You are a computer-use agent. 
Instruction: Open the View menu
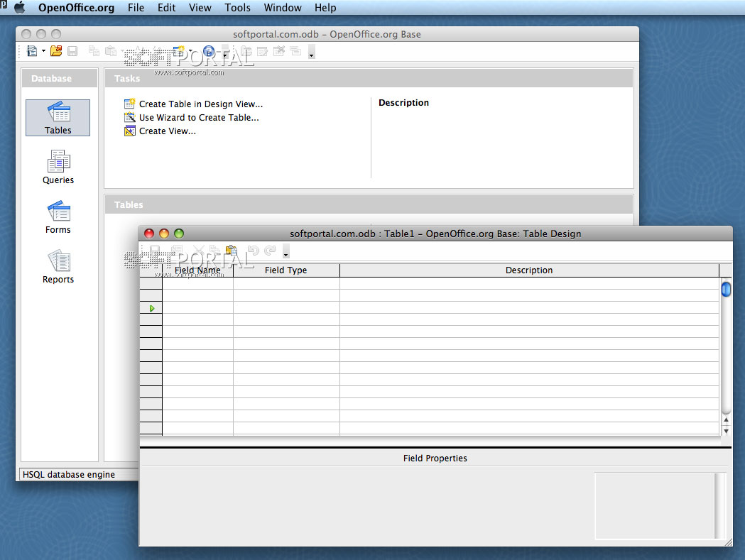(200, 8)
